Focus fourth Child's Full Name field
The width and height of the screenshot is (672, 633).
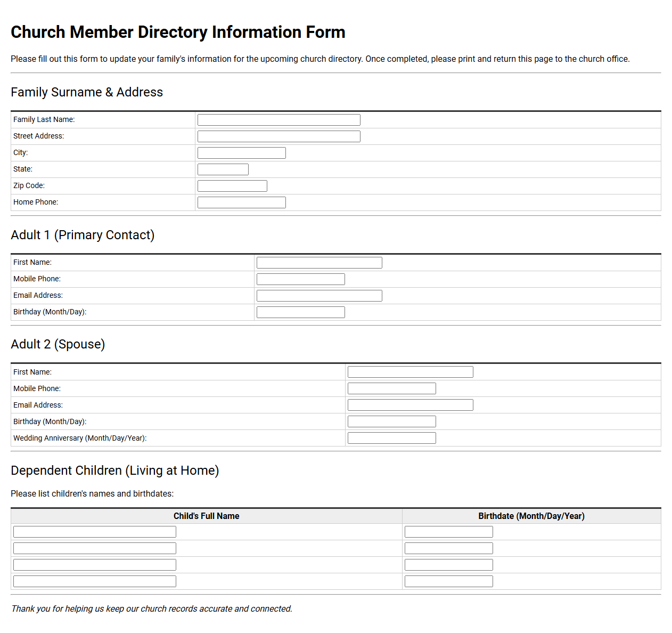pyautogui.click(x=94, y=581)
